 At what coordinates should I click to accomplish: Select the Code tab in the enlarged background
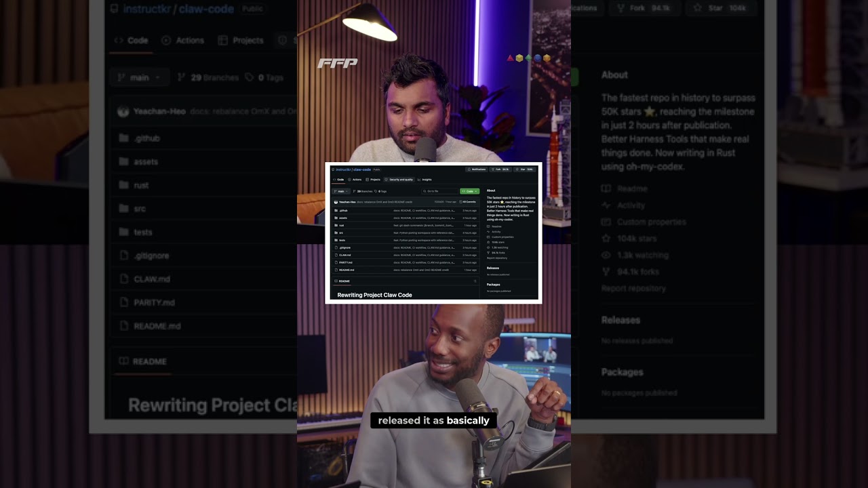(132, 40)
